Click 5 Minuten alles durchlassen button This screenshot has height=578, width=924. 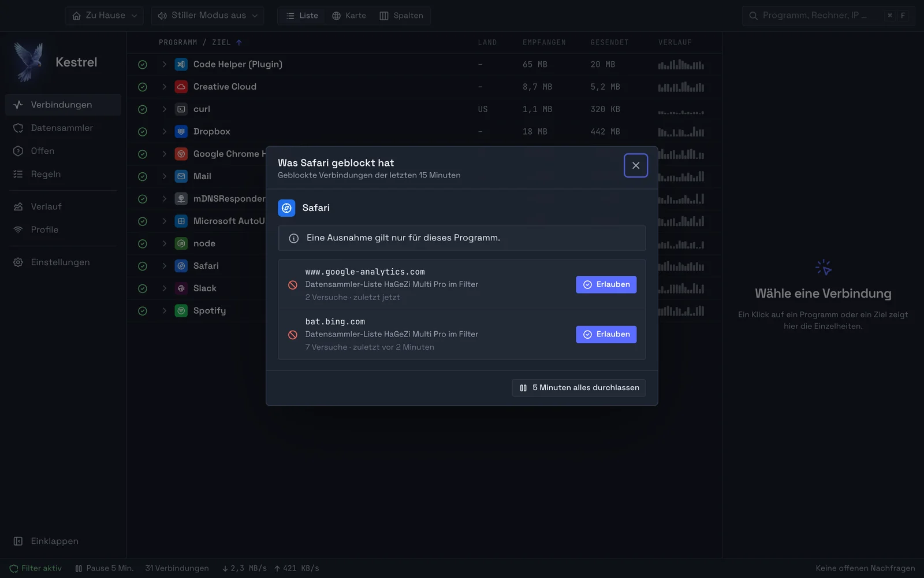coord(579,388)
